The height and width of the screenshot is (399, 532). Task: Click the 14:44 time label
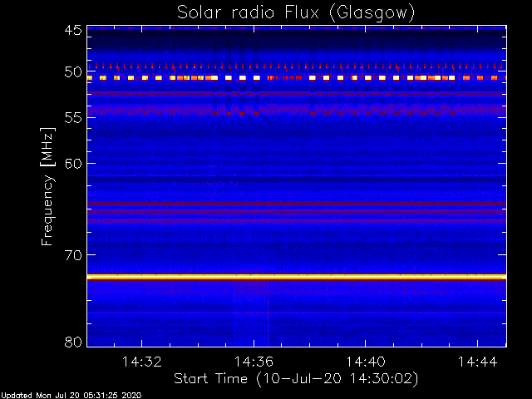click(x=477, y=362)
